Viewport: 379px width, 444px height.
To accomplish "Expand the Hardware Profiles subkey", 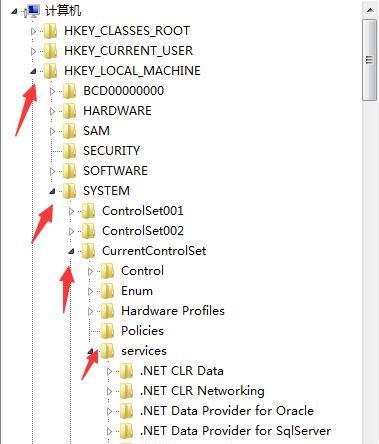I will point(90,311).
